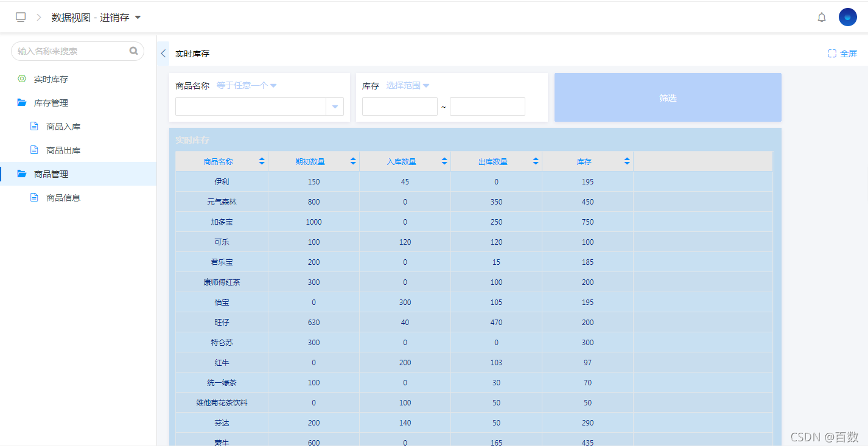Click the 商品入库 document icon
The image size is (868, 448).
tap(34, 127)
